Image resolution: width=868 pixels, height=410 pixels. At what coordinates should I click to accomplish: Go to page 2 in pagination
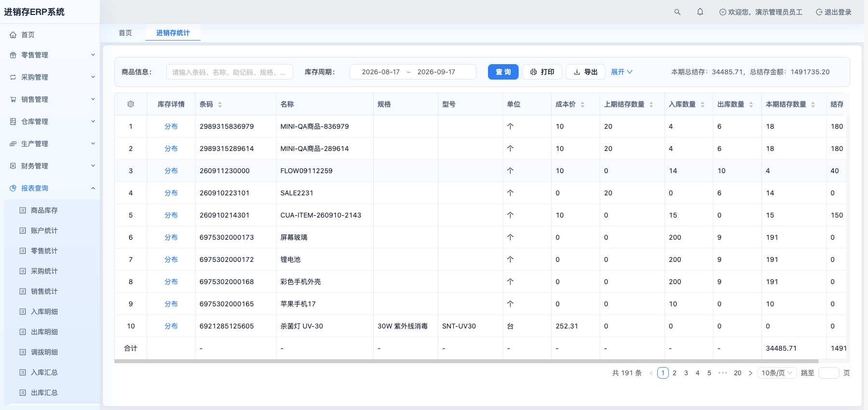pos(675,373)
